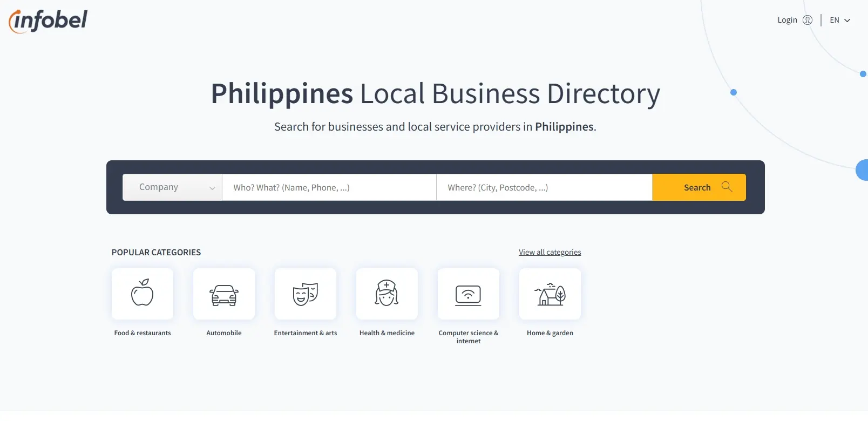
Task: Select the Home & garden house icon
Action: (x=550, y=294)
